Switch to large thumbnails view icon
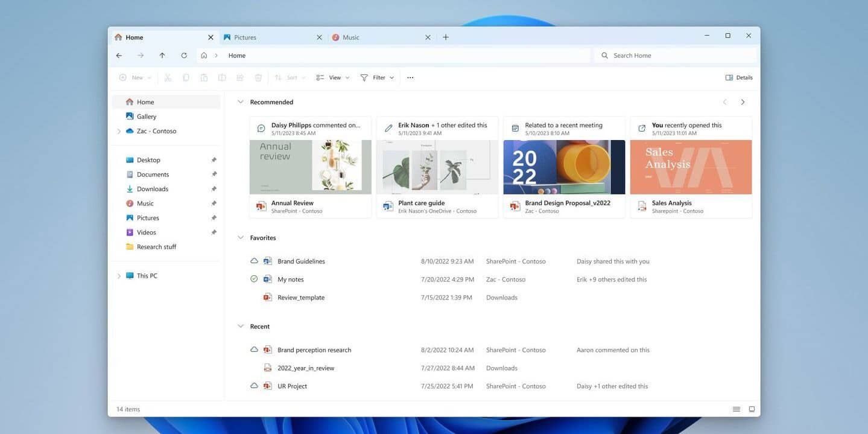The image size is (868, 434). point(752,409)
